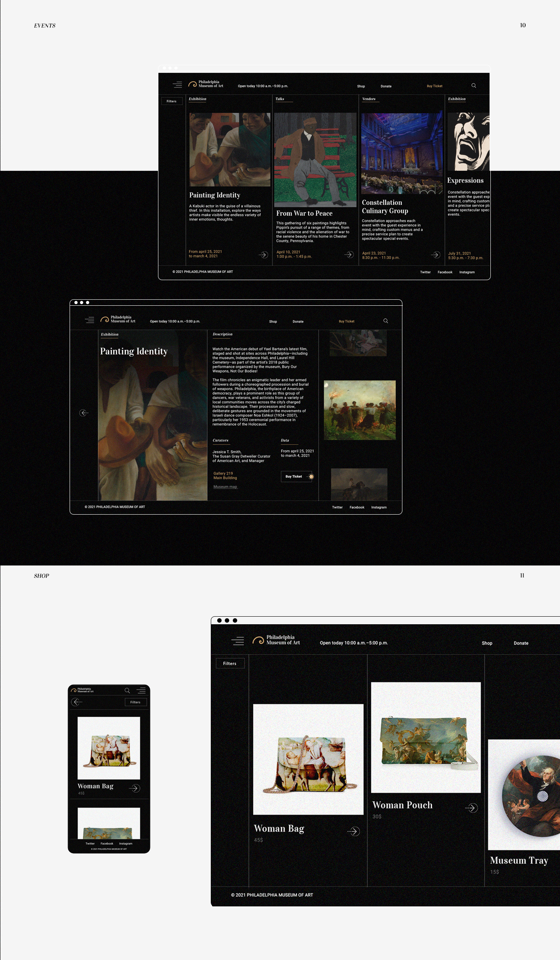Screen dimensions: 560x960
Task: Click search icon in Painting Identity detail window
Action: click(386, 321)
